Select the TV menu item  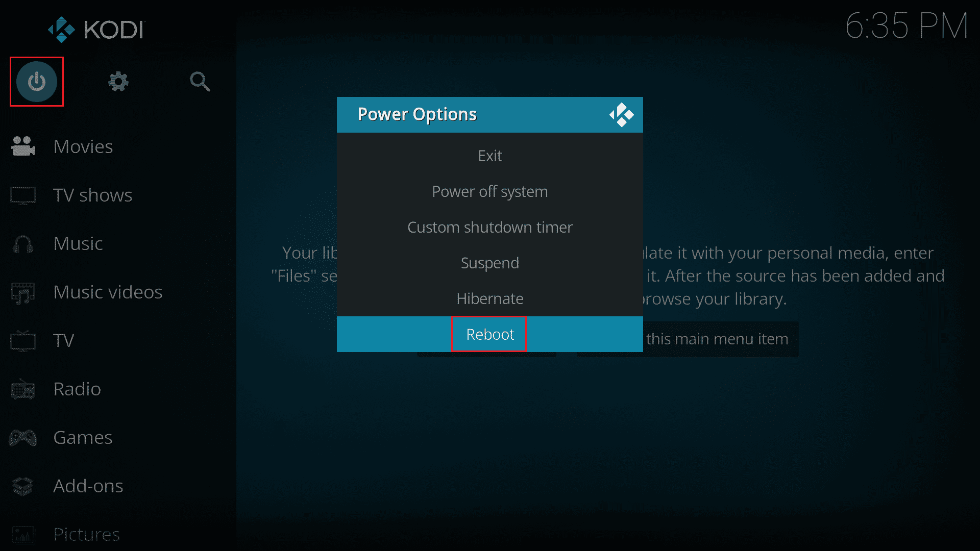coord(64,340)
